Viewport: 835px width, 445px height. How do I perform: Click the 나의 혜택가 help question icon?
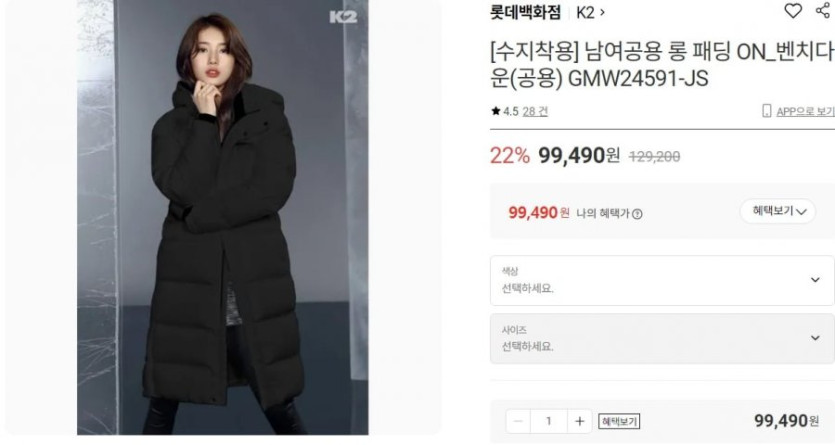pos(637,214)
